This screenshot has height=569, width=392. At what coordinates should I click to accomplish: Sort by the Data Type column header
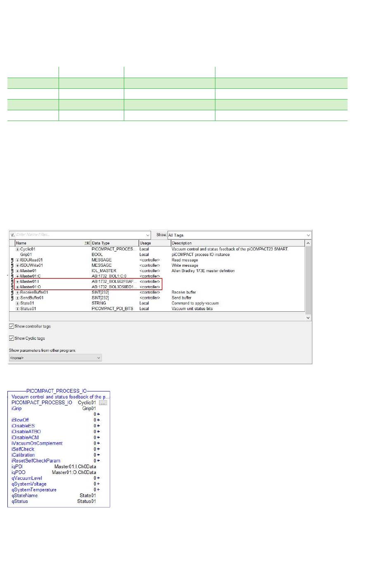tap(115, 243)
